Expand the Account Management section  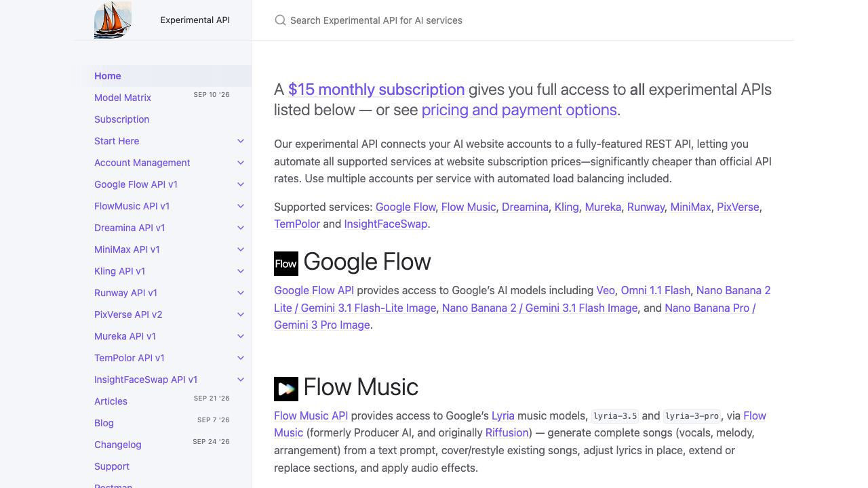click(241, 163)
